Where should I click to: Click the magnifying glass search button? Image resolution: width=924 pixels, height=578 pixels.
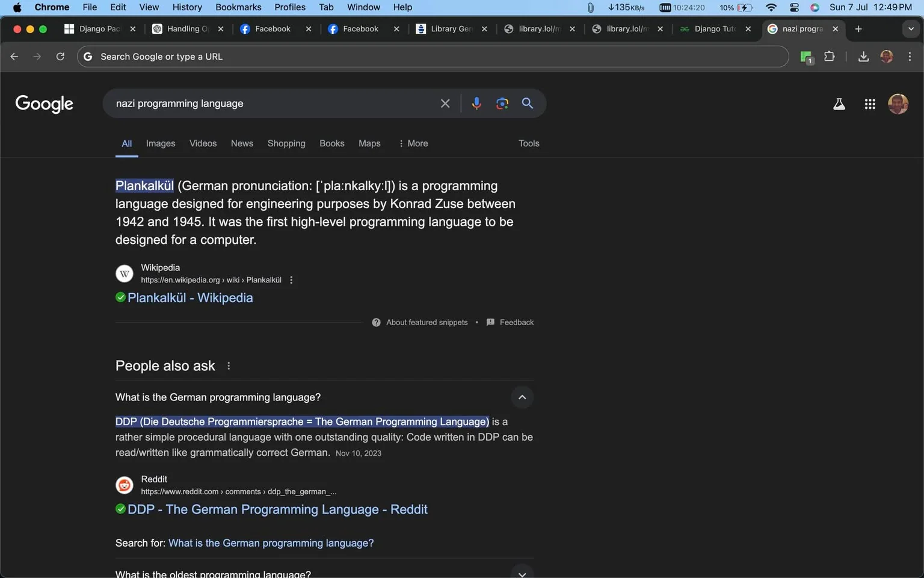click(528, 104)
